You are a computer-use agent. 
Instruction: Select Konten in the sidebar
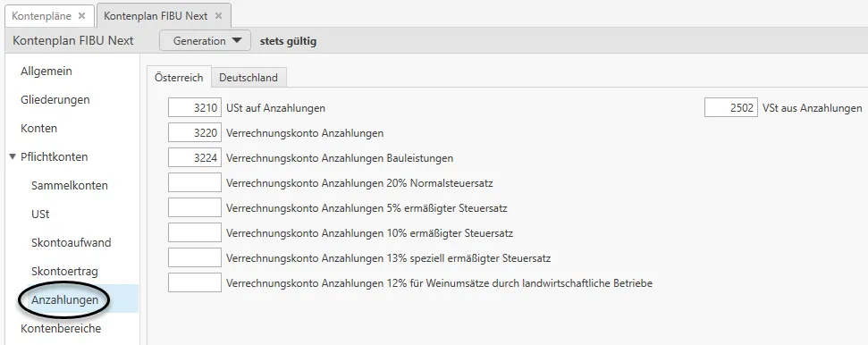[38, 129]
